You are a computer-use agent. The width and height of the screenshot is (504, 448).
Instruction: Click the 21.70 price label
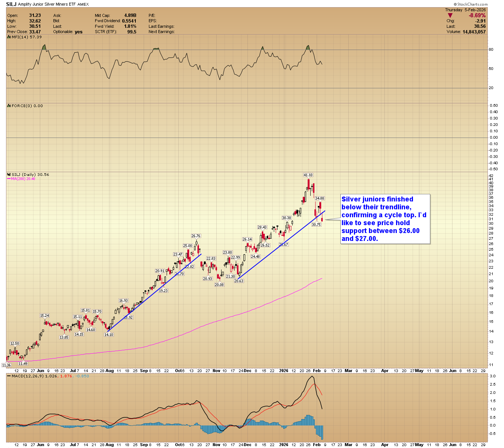tap(179, 274)
